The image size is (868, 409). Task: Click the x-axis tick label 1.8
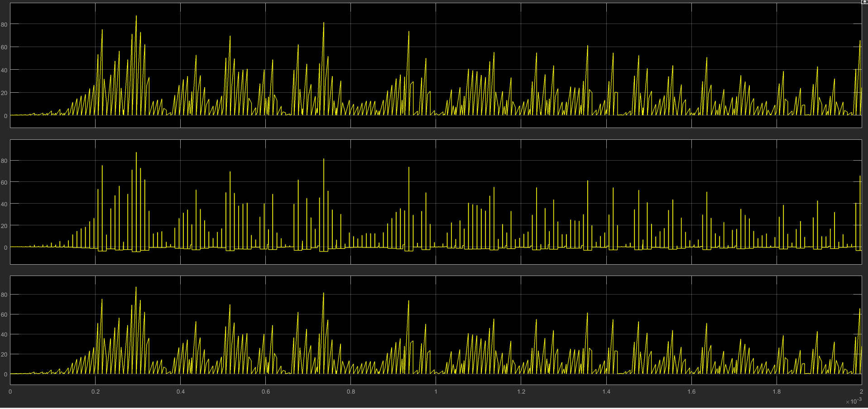click(x=777, y=391)
